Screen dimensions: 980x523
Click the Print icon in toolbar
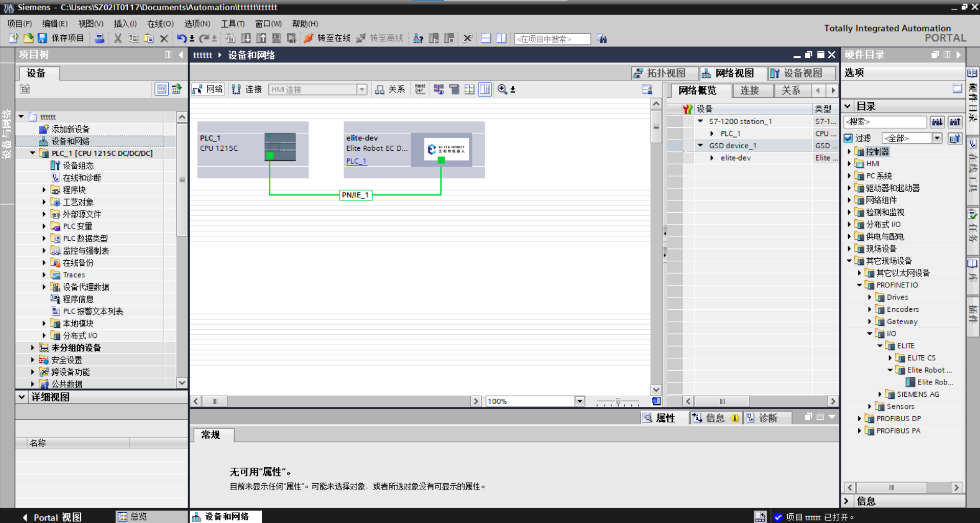(x=100, y=38)
